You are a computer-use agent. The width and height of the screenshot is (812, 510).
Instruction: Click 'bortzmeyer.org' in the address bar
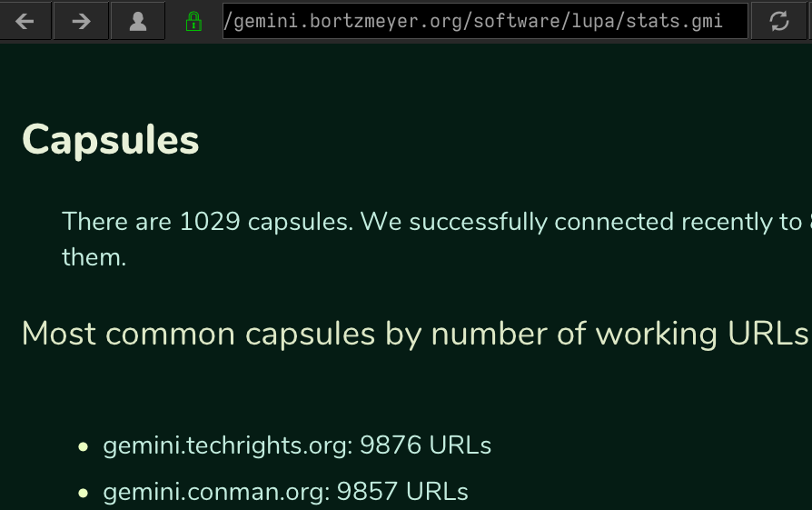click(386, 21)
